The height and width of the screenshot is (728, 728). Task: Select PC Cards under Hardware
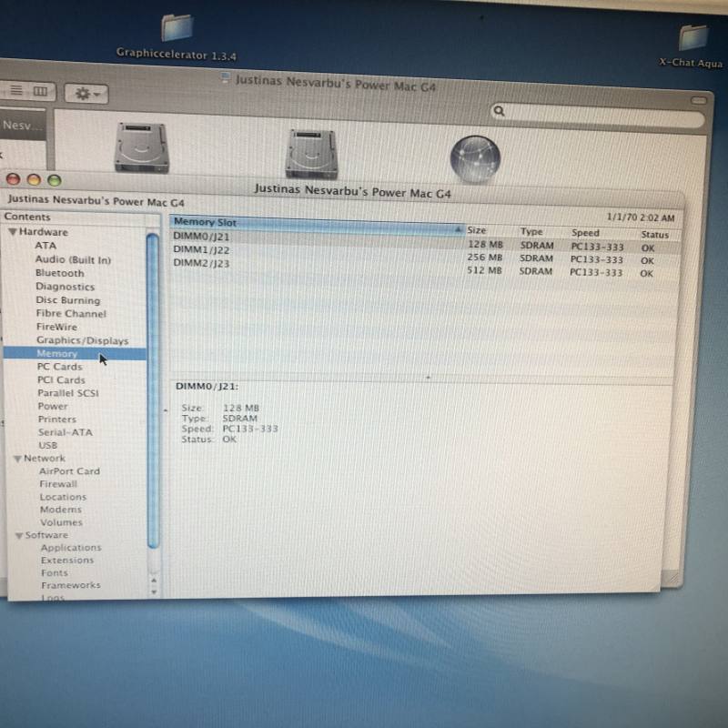(x=59, y=367)
